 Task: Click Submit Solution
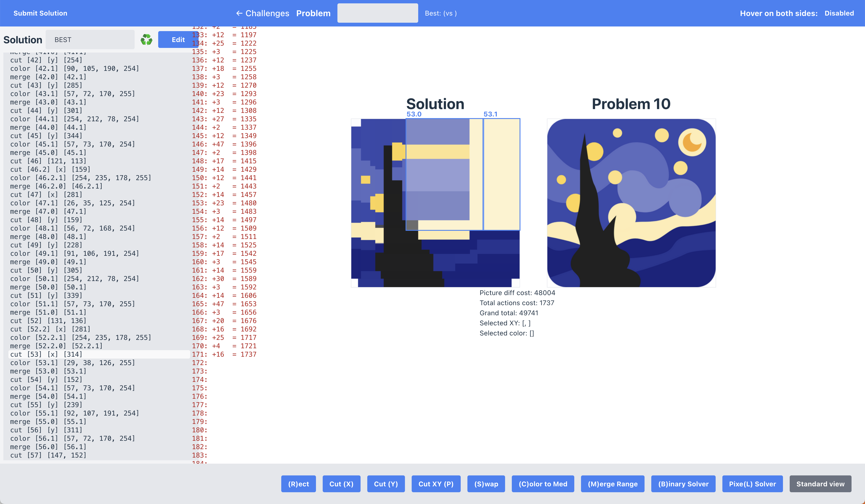point(40,13)
